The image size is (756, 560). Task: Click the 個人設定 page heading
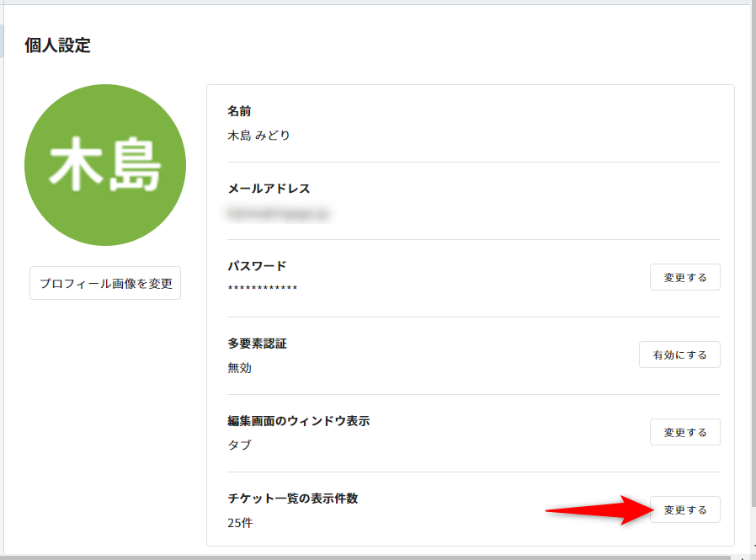pos(57,45)
